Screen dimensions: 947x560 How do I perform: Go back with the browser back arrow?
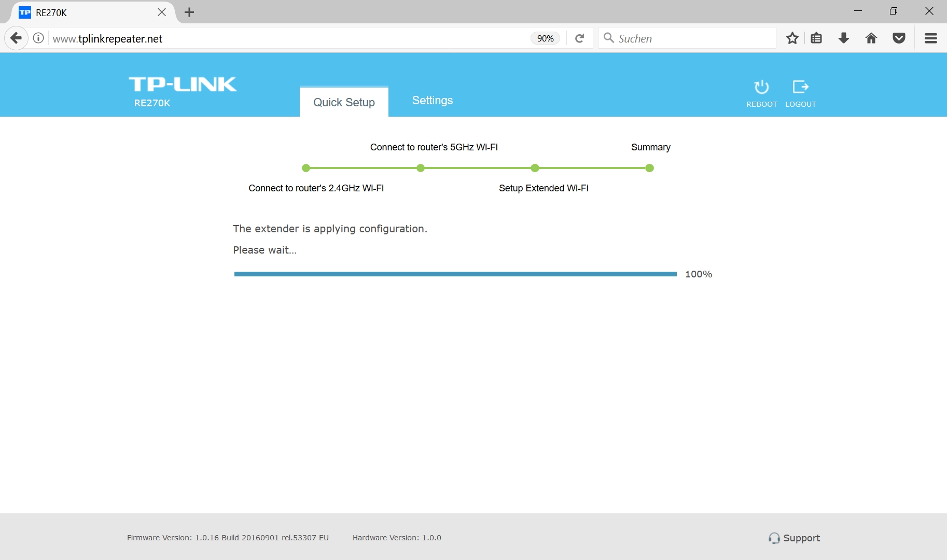point(16,38)
